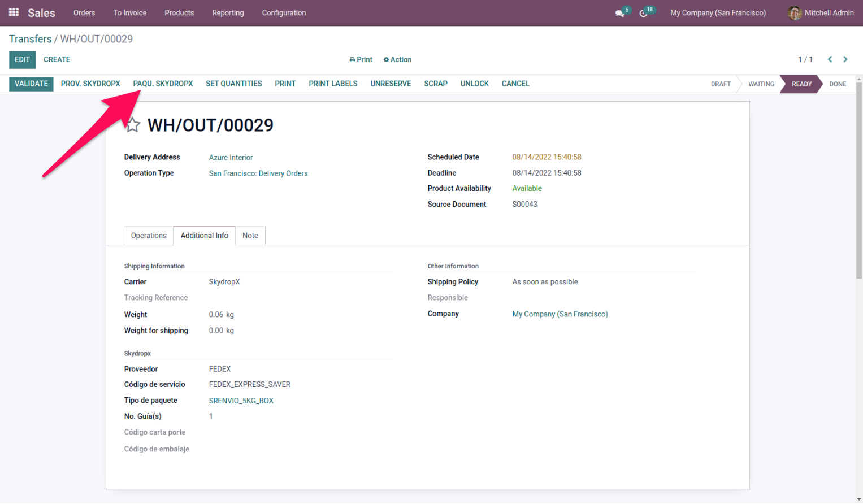Open the Azure Interior delivery address link
The width and height of the screenshot is (863, 504).
pos(231,158)
